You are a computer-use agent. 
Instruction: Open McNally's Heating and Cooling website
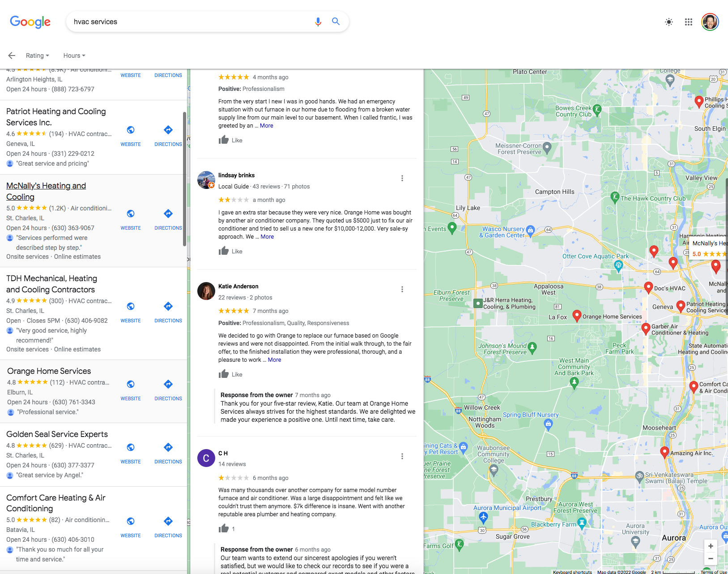pyautogui.click(x=131, y=219)
